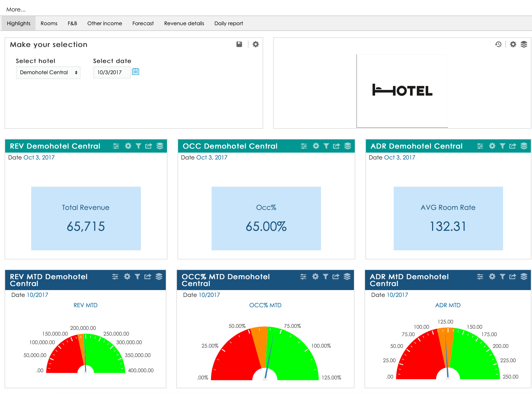Click the Select date input field
This screenshot has width=532, height=394.
click(112, 72)
